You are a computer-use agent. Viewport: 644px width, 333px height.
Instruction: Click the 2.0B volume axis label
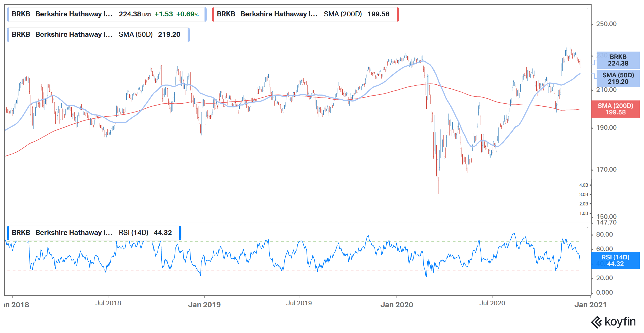click(x=584, y=204)
